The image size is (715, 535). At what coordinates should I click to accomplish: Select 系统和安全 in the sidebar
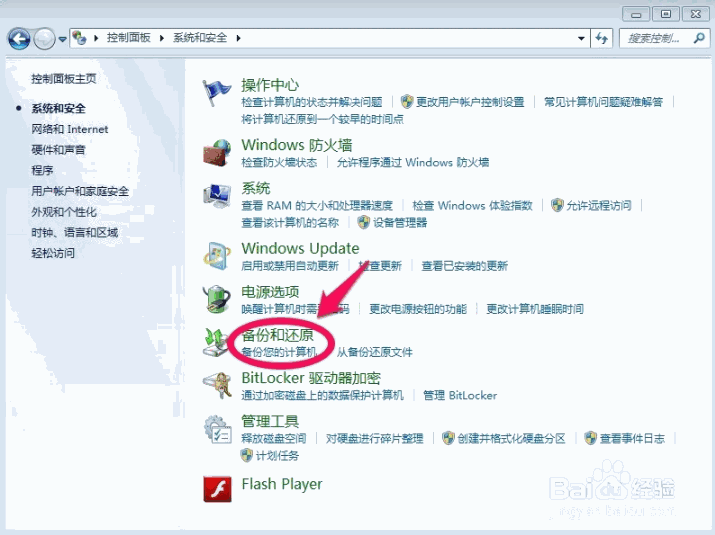pos(58,109)
